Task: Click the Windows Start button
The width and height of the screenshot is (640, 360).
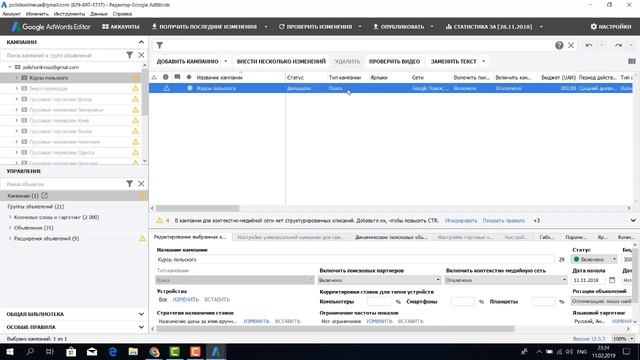Action: [9, 351]
